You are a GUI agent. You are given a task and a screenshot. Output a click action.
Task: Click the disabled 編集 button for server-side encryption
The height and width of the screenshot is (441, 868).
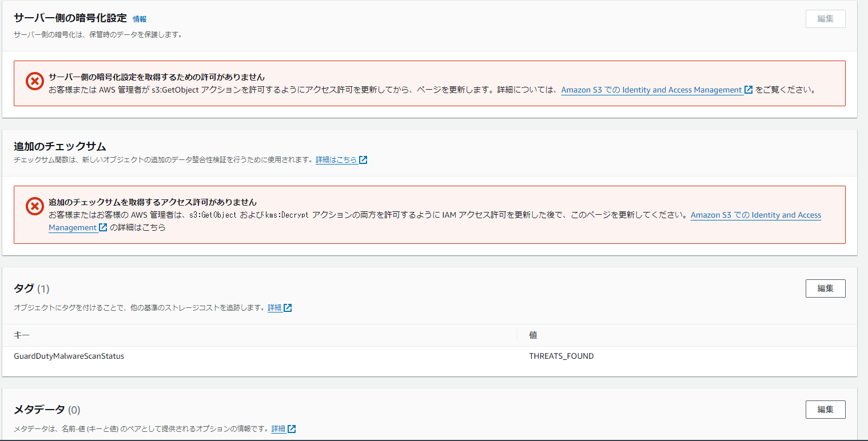click(x=825, y=19)
